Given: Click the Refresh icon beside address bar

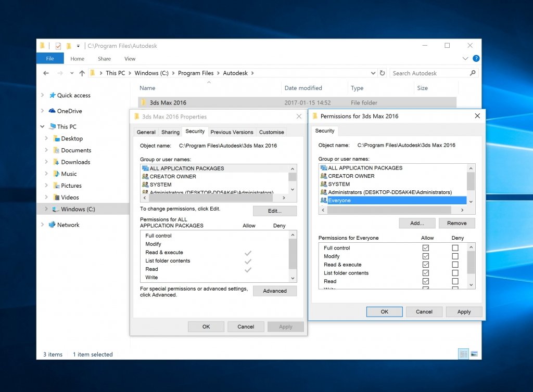Looking at the screenshot, I should (x=383, y=73).
